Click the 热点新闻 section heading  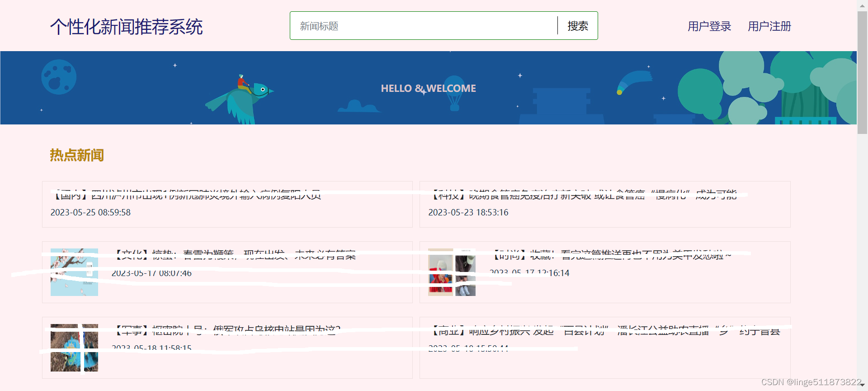77,155
